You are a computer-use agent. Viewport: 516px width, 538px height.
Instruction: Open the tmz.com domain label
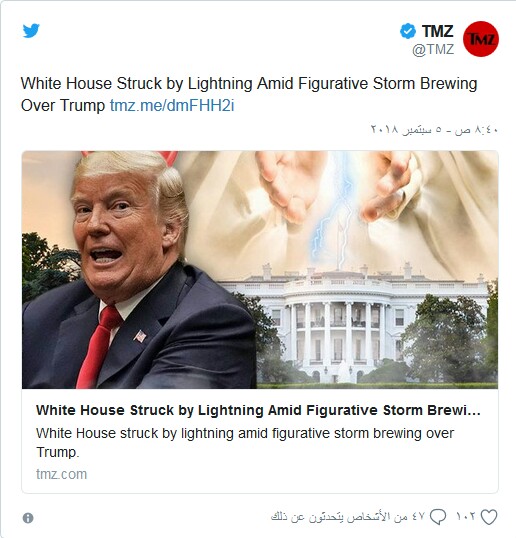click(61, 474)
